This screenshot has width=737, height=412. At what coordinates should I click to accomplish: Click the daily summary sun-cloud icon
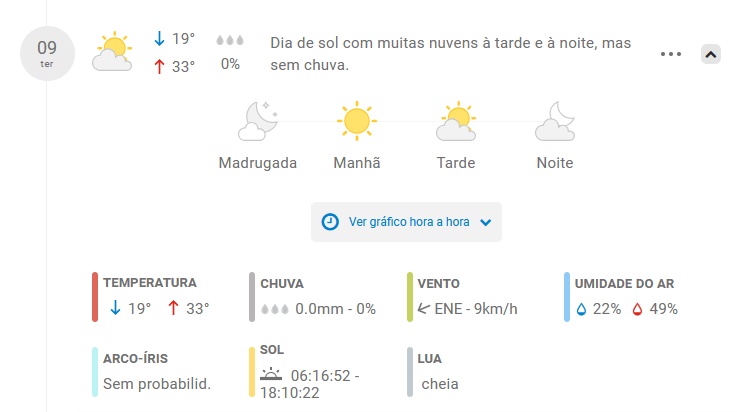pos(112,52)
